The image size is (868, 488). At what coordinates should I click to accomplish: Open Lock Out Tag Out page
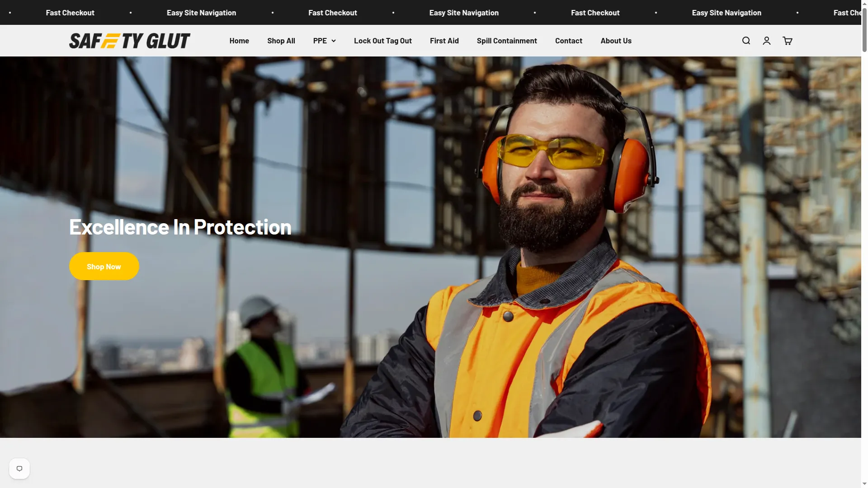tap(383, 41)
